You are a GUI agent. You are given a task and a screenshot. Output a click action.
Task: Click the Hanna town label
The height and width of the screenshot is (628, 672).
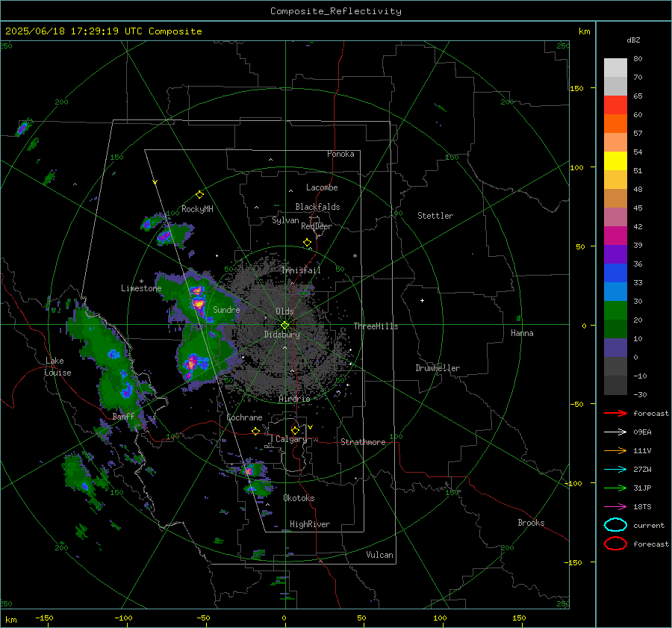click(x=522, y=333)
